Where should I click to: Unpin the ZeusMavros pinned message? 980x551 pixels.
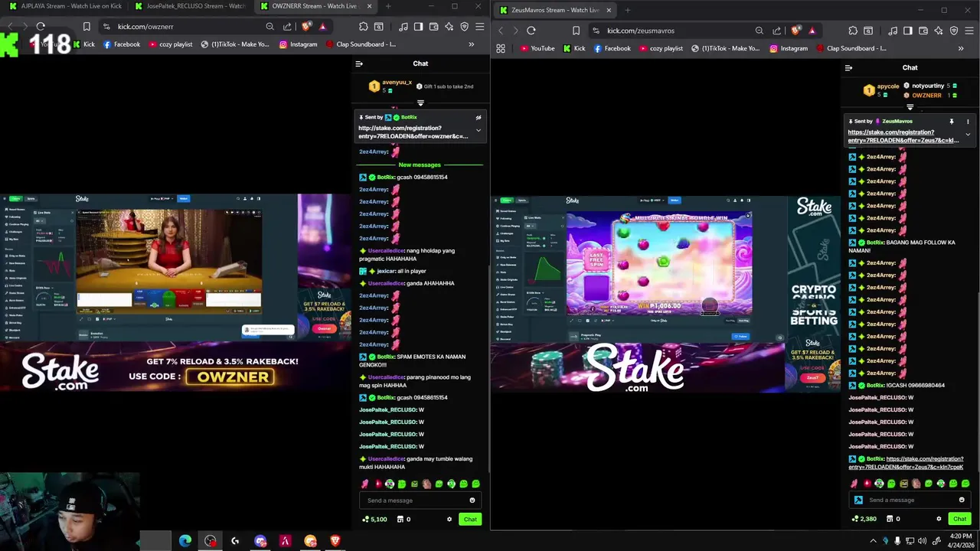pos(952,122)
